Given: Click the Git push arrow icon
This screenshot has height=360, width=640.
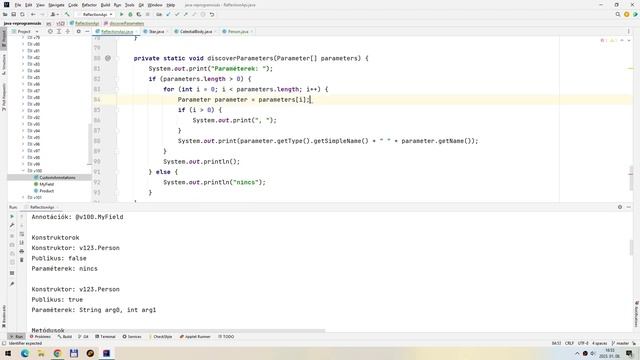Looking at the screenshot, I should click(185, 14).
